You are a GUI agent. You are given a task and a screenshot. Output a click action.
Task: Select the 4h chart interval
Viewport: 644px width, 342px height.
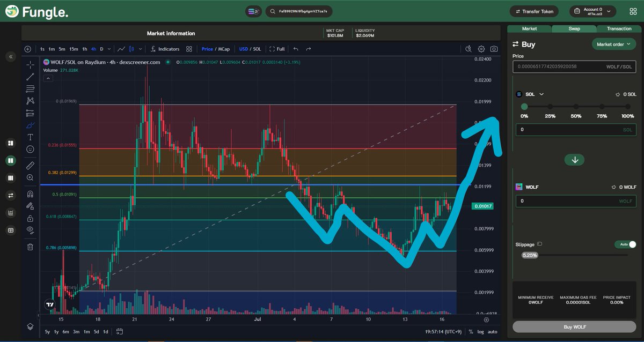94,49
